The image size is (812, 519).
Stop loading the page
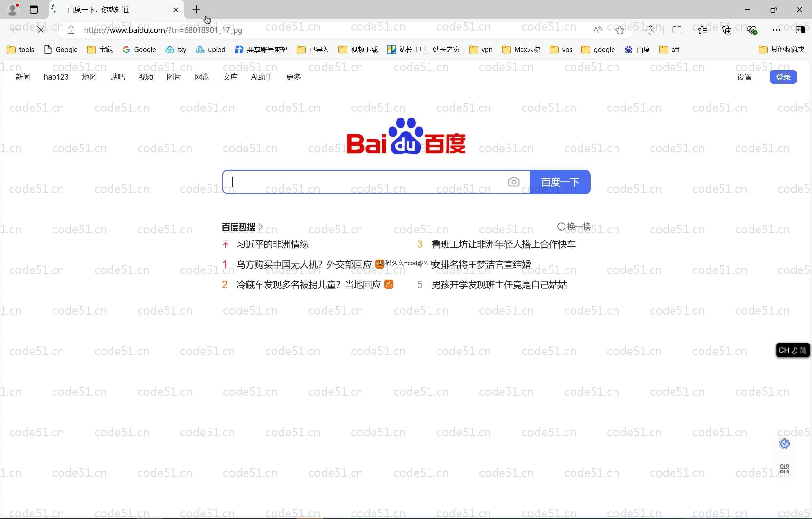41,30
